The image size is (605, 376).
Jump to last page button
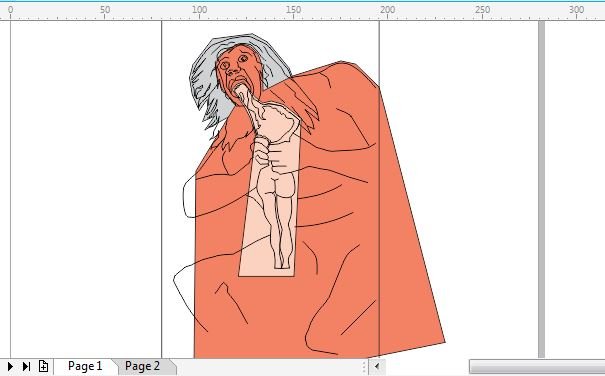[26, 366]
